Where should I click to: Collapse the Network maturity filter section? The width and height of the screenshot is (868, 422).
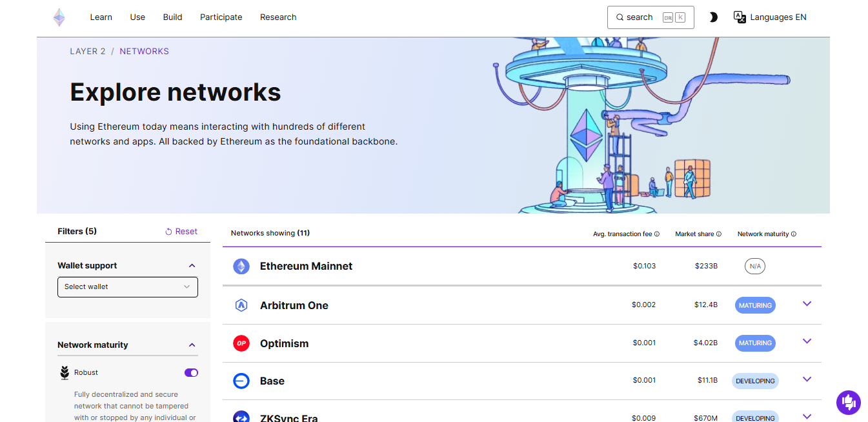point(192,345)
